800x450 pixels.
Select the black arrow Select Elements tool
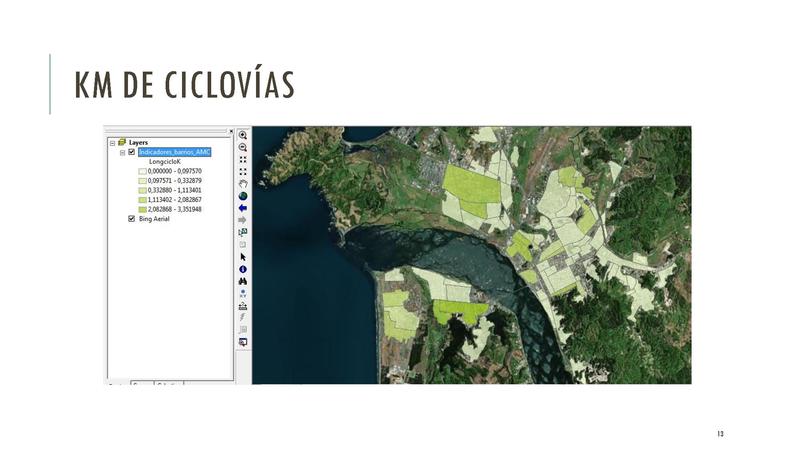pos(243,257)
